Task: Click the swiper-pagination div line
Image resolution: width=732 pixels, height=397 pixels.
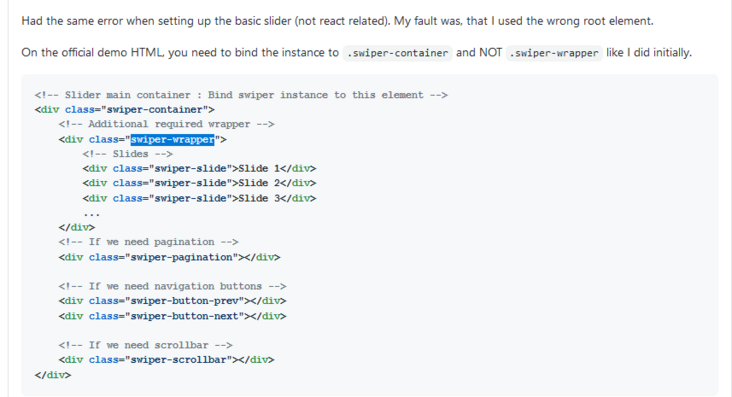Action: (x=169, y=257)
